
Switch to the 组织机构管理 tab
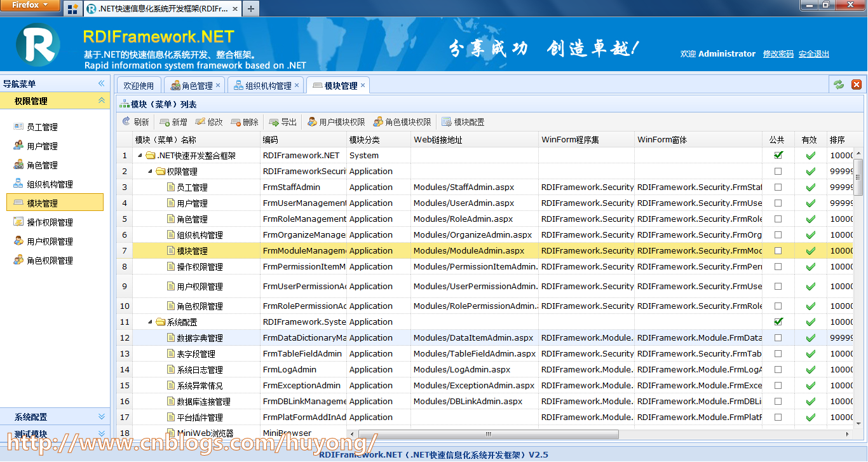click(265, 85)
